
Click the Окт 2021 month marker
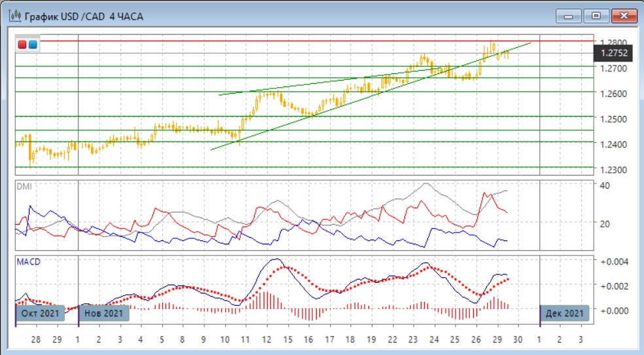pyautogui.click(x=41, y=314)
